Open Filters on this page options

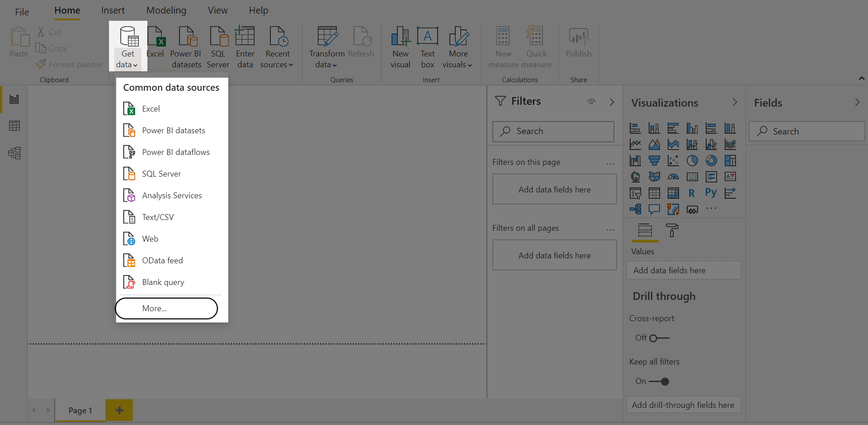[x=610, y=163]
